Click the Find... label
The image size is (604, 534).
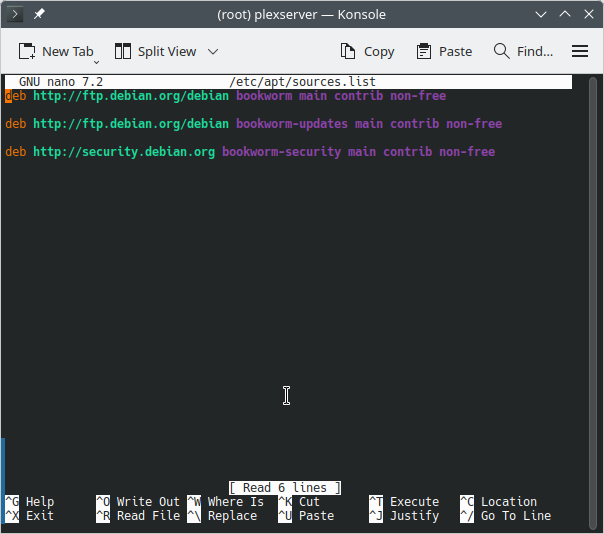(x=535, y=51)
